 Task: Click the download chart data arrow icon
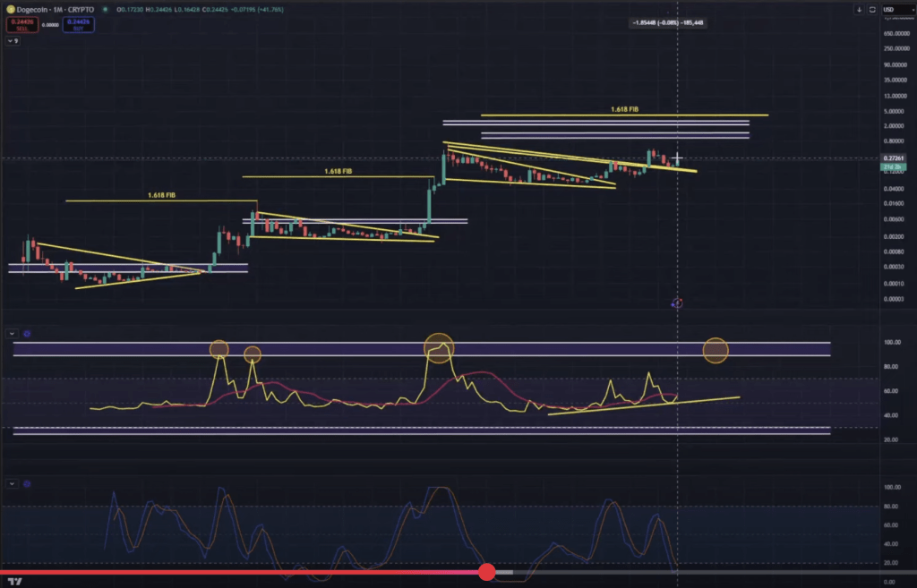(859, 9)
